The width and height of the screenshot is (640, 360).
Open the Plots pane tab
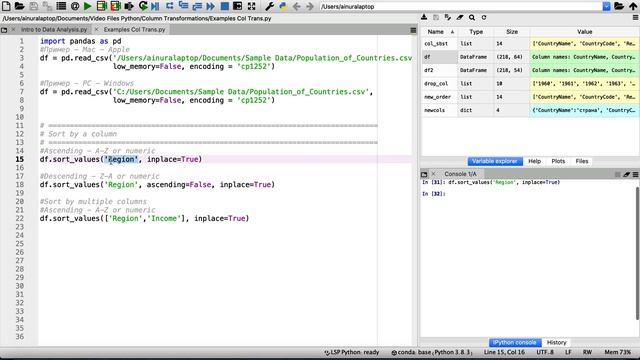pyautogui.click(x=558, y=161)
